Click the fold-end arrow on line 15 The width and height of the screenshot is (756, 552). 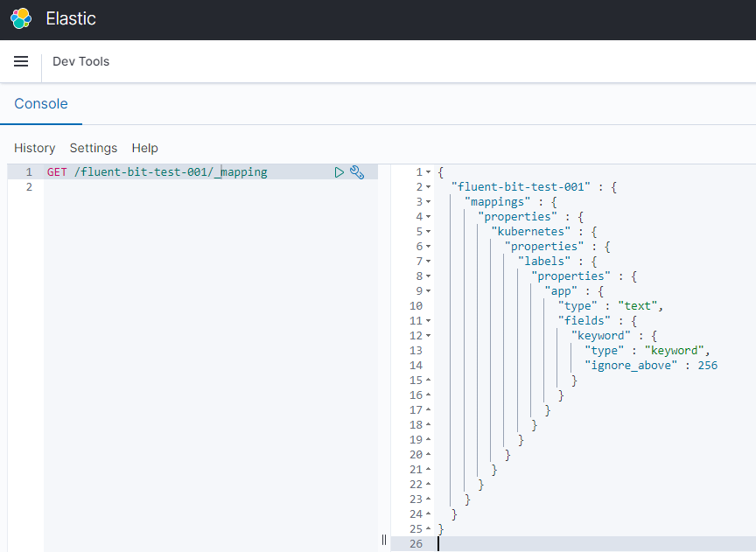pos(428,380)
